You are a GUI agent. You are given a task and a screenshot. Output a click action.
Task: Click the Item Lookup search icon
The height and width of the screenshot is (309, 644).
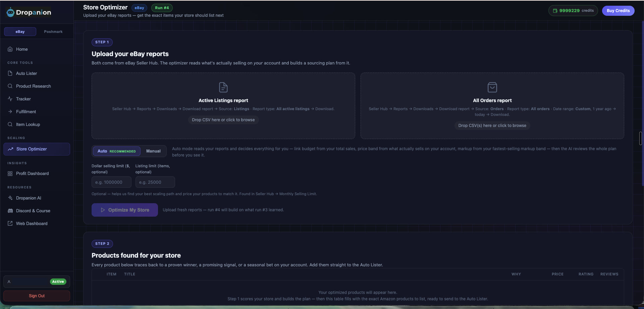coord(10,124)
